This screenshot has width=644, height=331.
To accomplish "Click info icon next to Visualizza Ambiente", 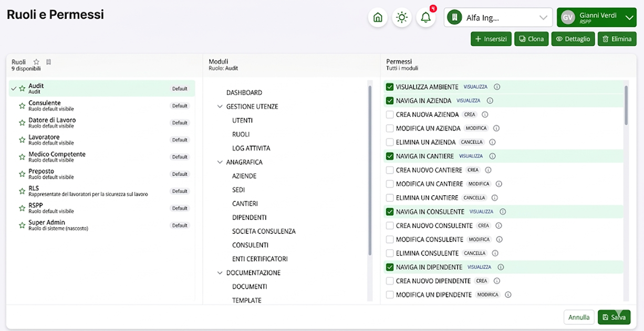I will (496, 87).
